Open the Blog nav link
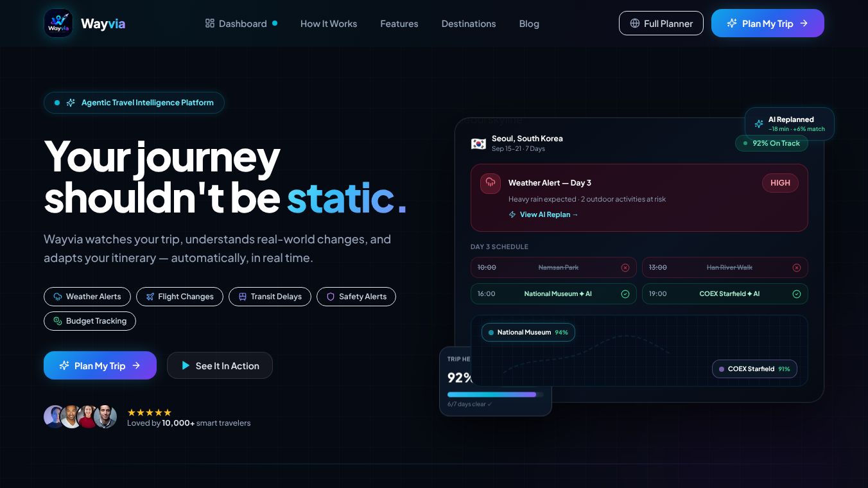 point(529,23)
